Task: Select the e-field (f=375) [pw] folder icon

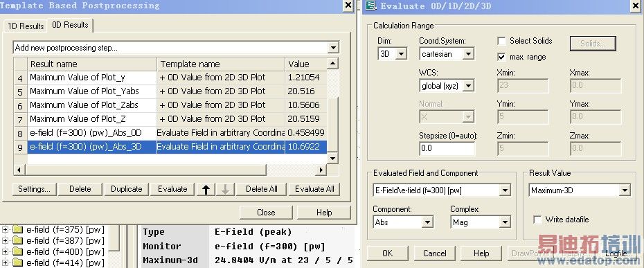Action: [x=18, y=229]
